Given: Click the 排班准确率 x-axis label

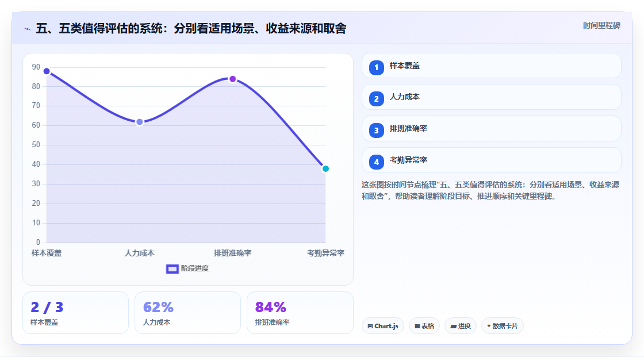Looking at the screenshot, I should click(x=232, y=253).
